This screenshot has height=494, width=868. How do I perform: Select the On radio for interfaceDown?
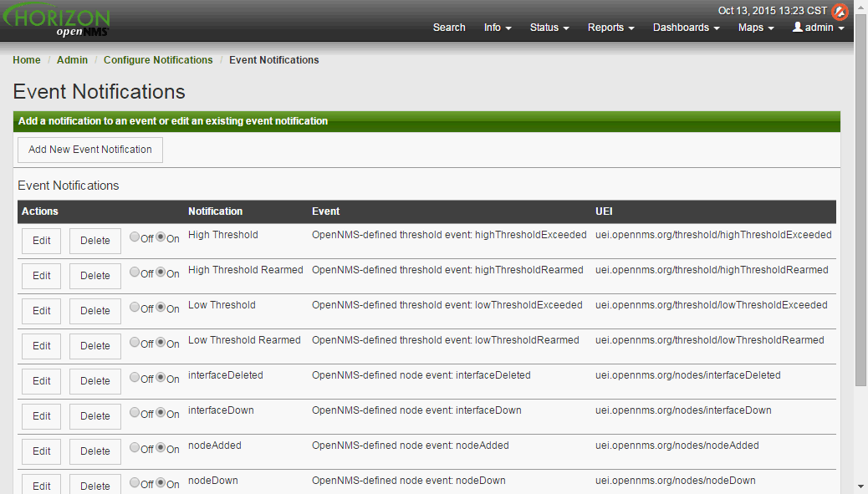[x=161, y=413]
